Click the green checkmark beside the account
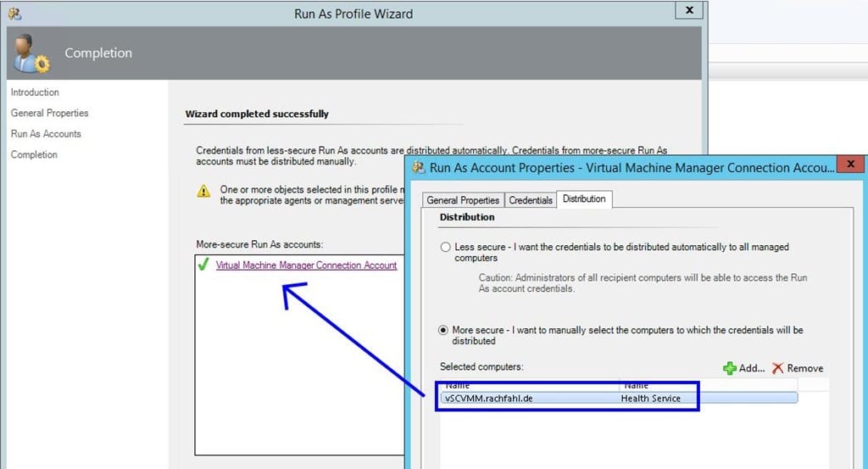Viewport: 868px width, 469px height. 203,264
